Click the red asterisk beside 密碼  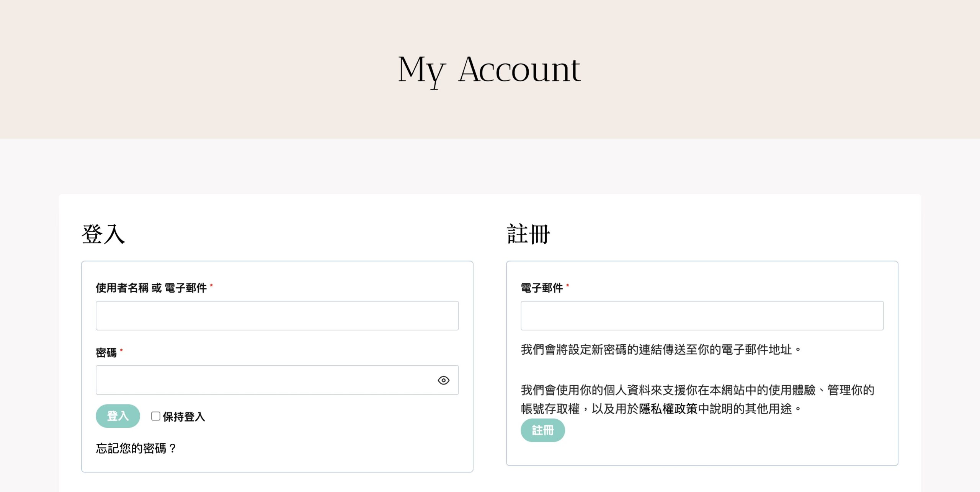[121, 350]
